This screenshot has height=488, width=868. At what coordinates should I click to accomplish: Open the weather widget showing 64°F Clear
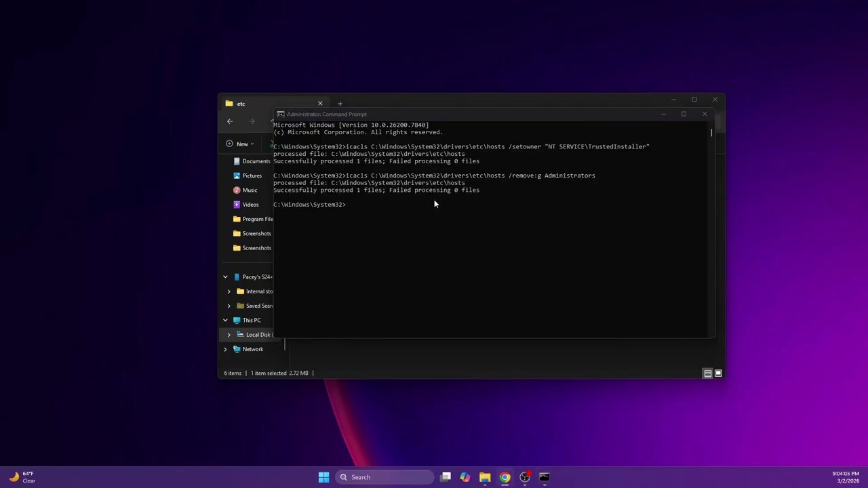22,477
